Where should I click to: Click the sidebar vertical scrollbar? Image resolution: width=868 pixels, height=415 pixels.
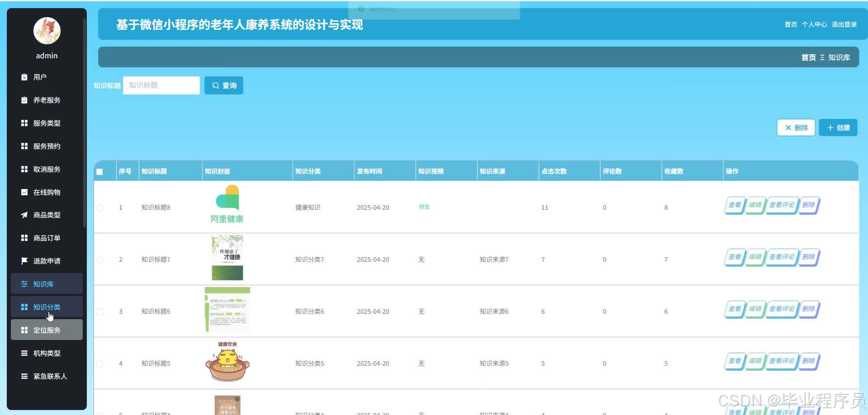(85, 122)
